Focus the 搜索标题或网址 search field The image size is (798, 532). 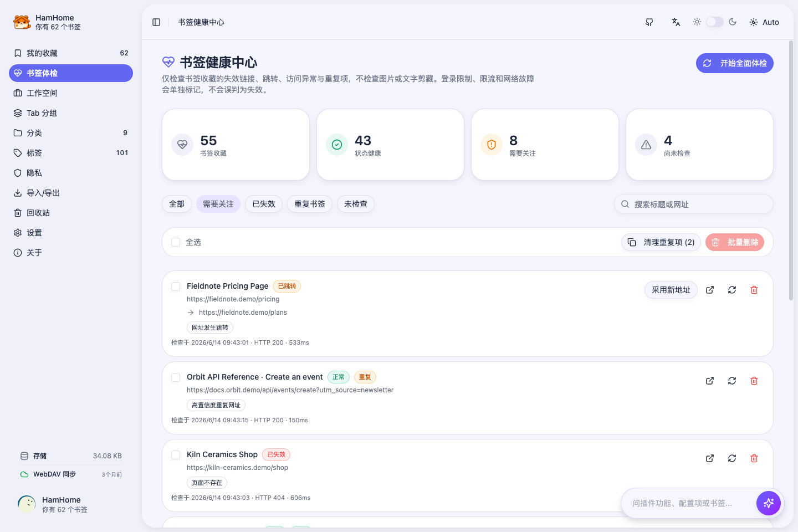tap(694, 204)
